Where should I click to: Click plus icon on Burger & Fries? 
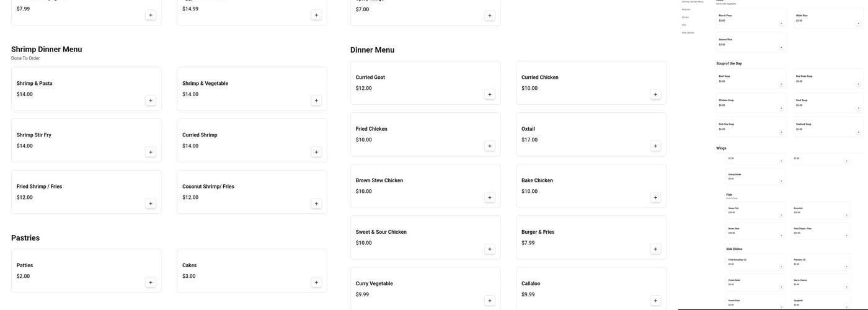click(655, 249)
